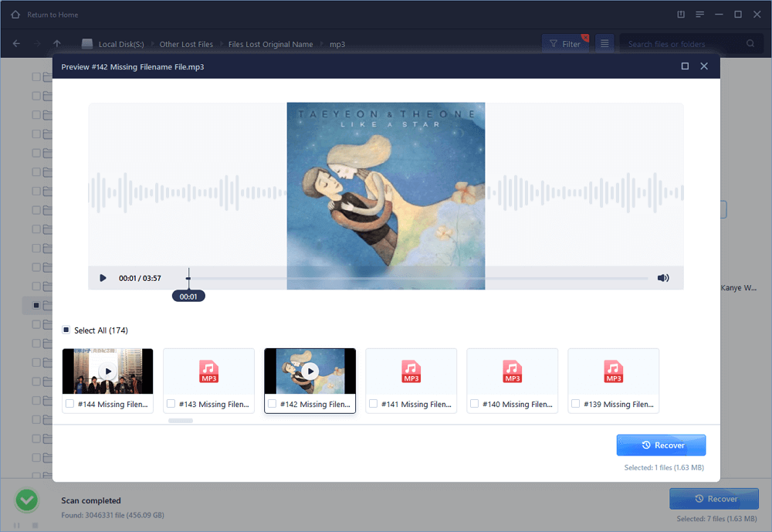Screen dimensions: 772x532
Task: Check the #143 Missing Filename file
Action: pos(171,403)
